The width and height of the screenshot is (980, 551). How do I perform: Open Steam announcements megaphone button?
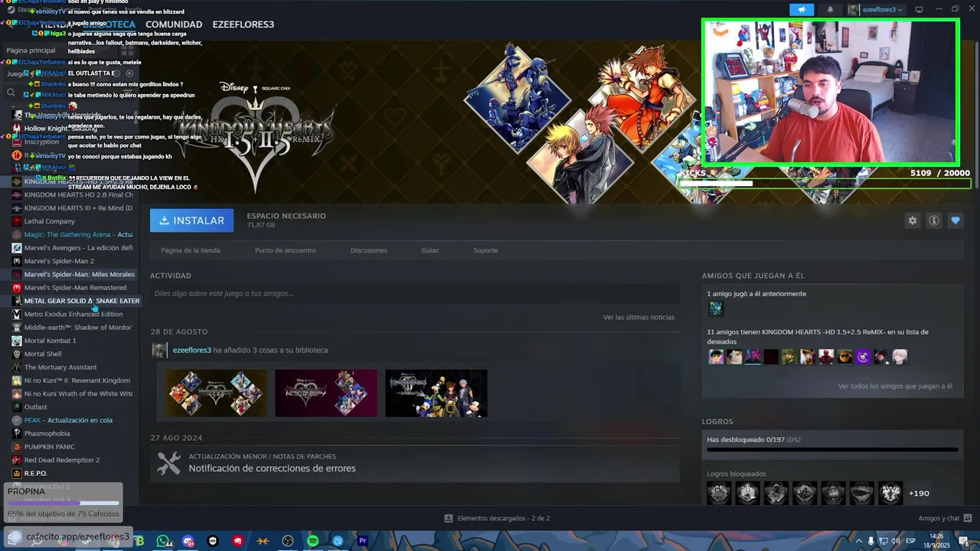click(x=802, y=10)
